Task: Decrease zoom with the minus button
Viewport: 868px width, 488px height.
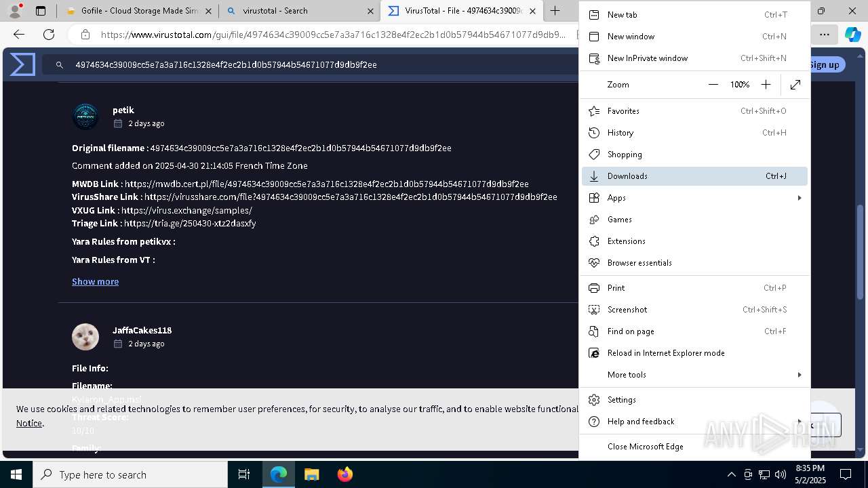Action: [x=713, y=85]
